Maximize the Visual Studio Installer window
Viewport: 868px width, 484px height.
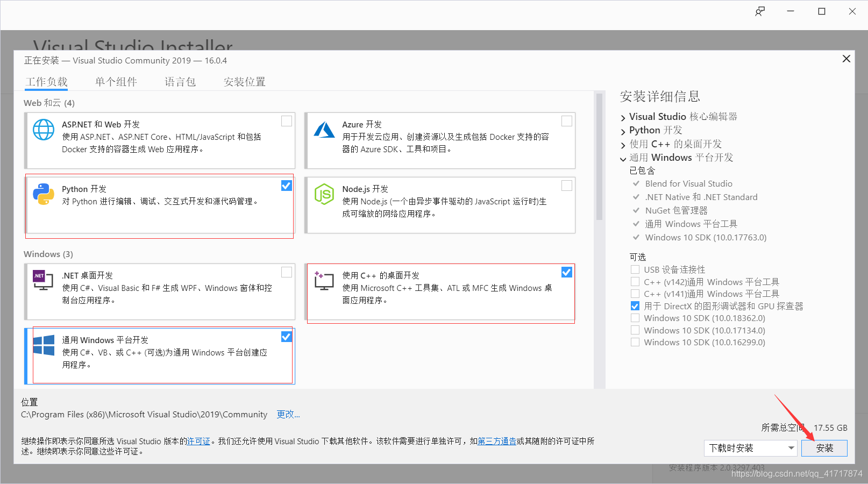tap(822, 11)
